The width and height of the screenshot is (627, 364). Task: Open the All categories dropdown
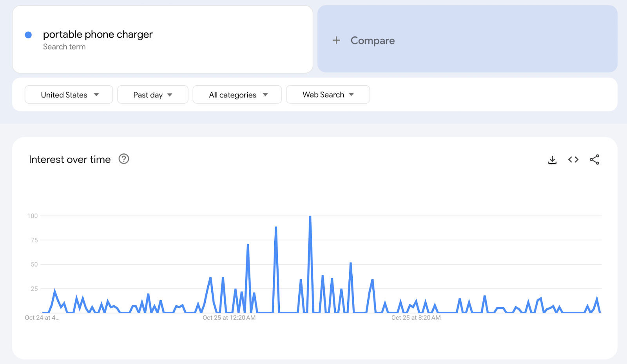click(x=237, y=94)
